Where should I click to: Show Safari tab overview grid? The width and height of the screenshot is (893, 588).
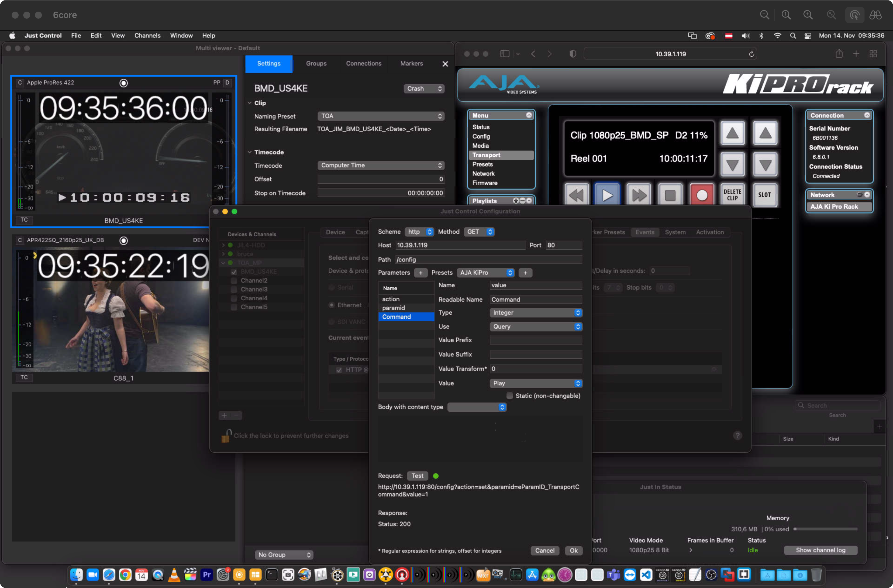(873, 54)
